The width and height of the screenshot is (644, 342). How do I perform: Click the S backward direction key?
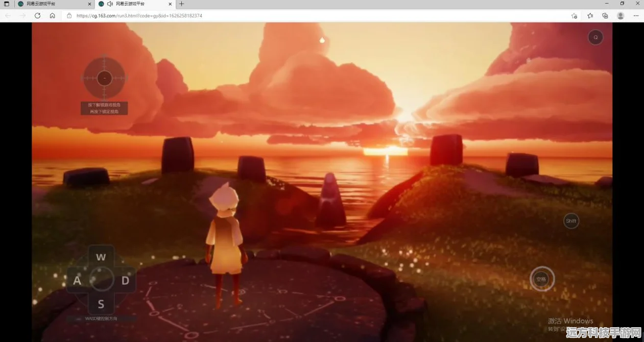pyautogui.click(x=101, y=304)
